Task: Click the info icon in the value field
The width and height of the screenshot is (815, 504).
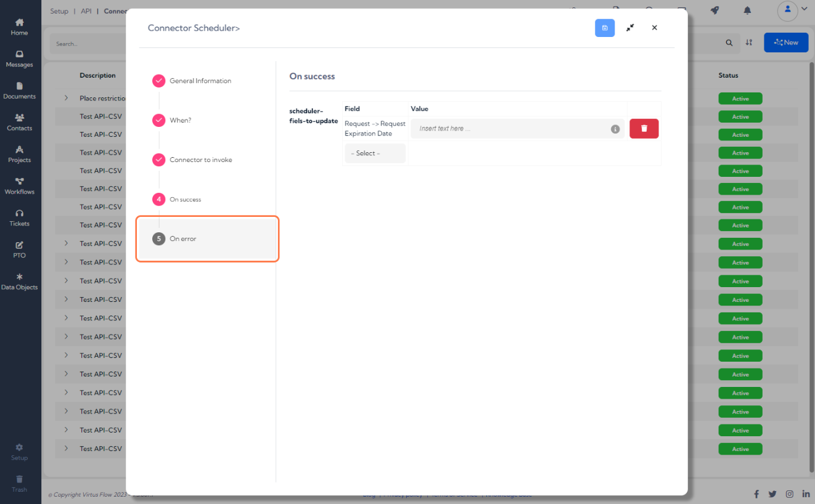Action: pyautogui.click(x=615, y=129)
